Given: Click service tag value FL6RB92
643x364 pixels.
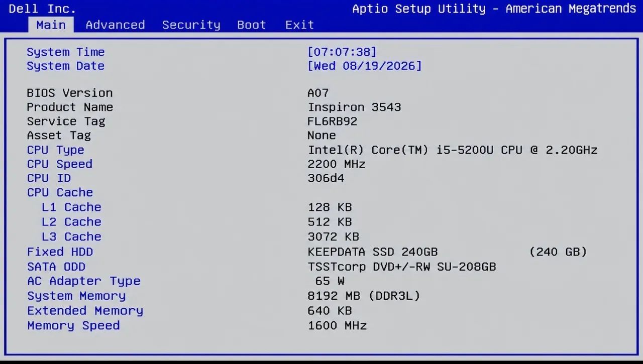Looking at the screenshot, I should [x=333, y=121].
